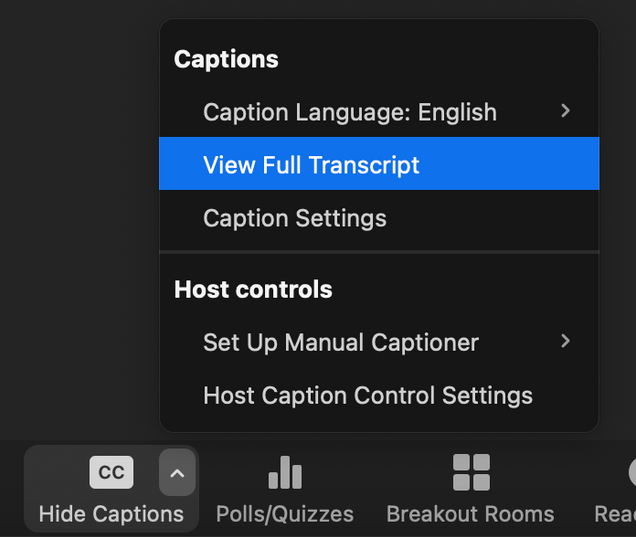The width and height of the screenshot is (636, 537).
Task: Click the CC closed captions icon
Action: (111, 472)
